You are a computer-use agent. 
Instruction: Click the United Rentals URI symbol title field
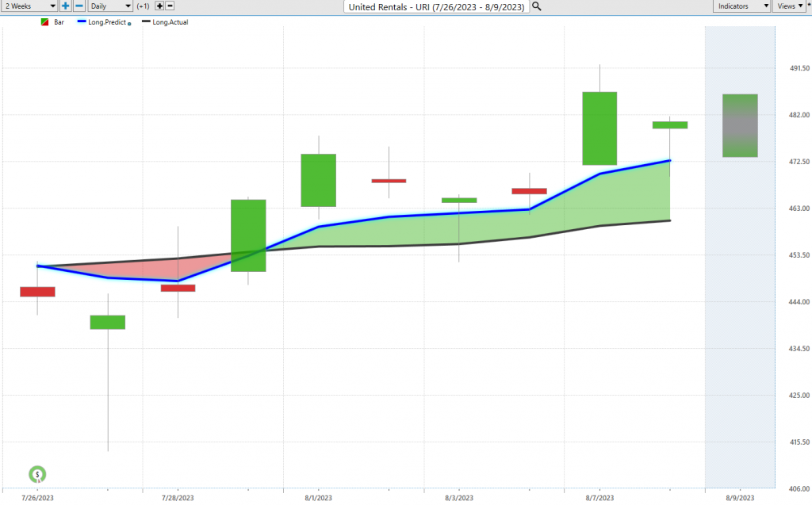coord(437,6)
